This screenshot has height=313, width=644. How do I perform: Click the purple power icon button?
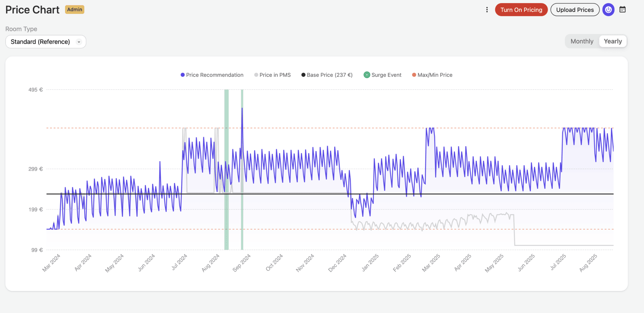608,10
